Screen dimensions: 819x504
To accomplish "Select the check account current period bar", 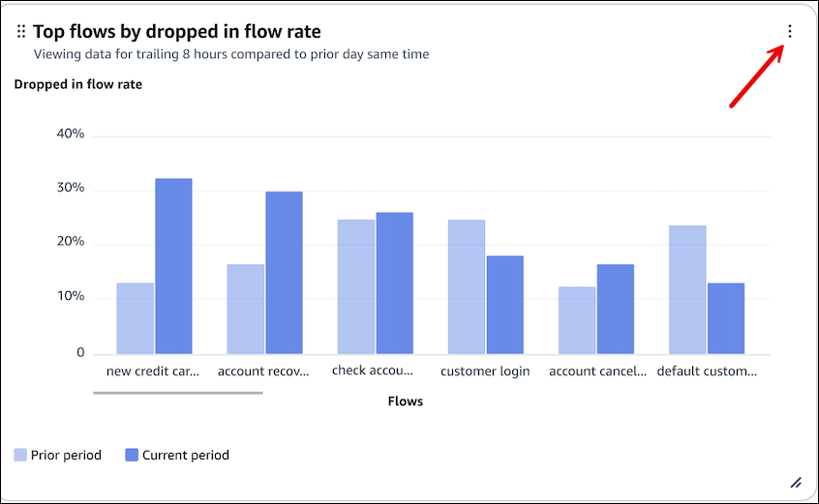I will click(394, 282).
